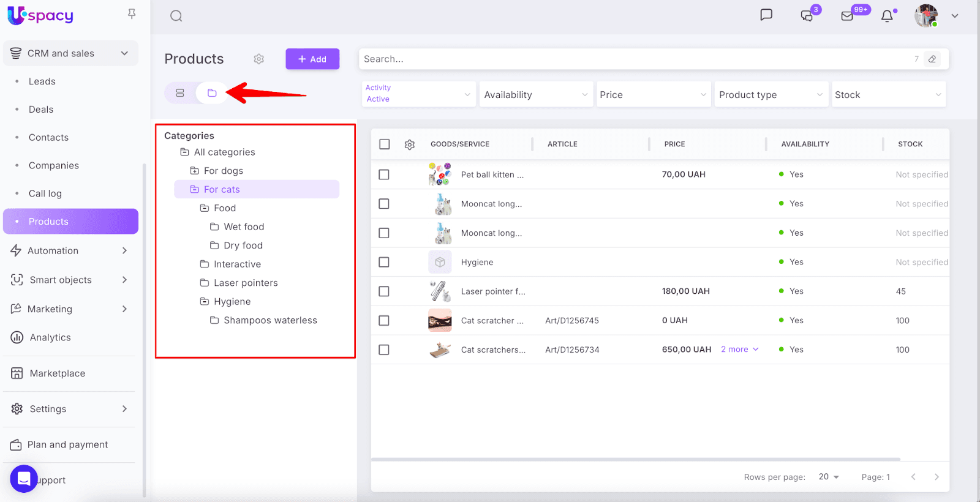The width and height of the screenshot is (980, 502).
Task: Click into the product Search field
Action: point(631,59)
